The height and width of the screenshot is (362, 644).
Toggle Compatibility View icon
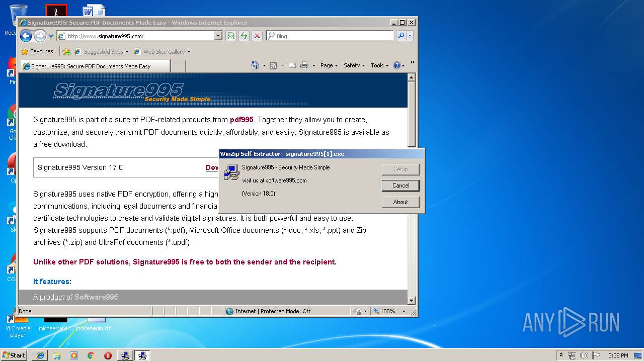(231, 36)
